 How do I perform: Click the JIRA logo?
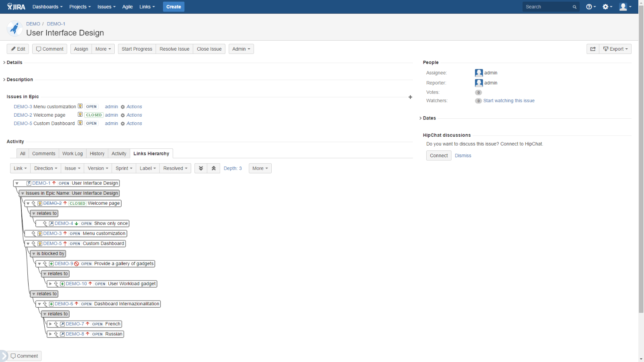tap(16, 7)
